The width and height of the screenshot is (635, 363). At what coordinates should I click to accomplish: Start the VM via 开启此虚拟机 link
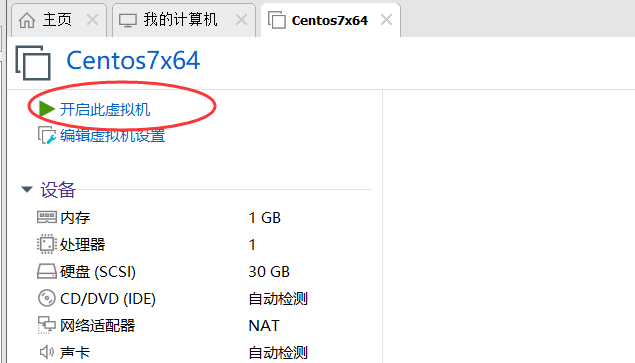pos(105,109)
